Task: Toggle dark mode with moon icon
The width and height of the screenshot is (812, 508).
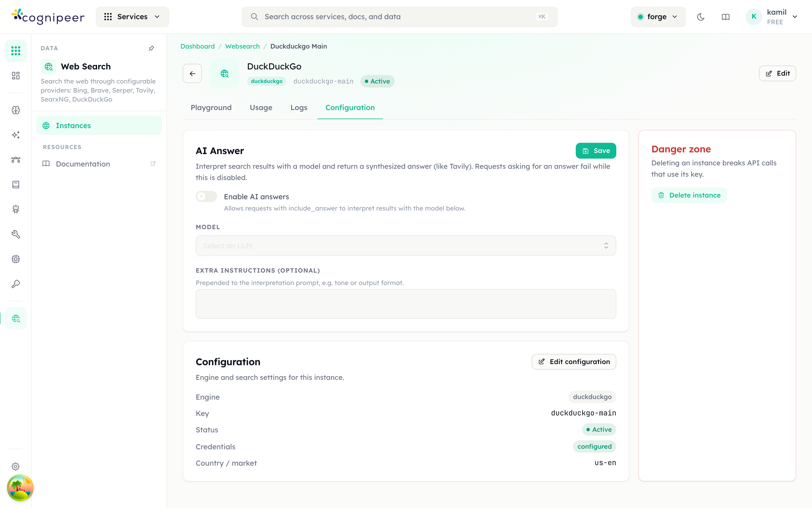Action: [701, 17]
